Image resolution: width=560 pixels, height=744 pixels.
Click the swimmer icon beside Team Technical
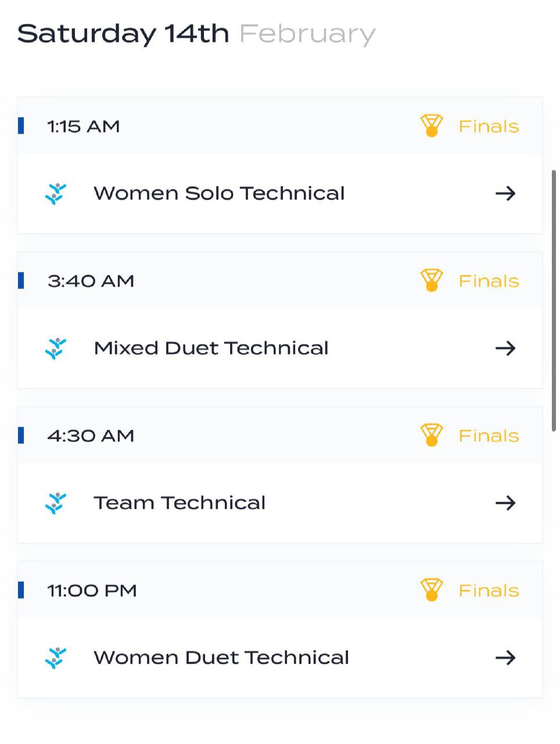point(56,503)
